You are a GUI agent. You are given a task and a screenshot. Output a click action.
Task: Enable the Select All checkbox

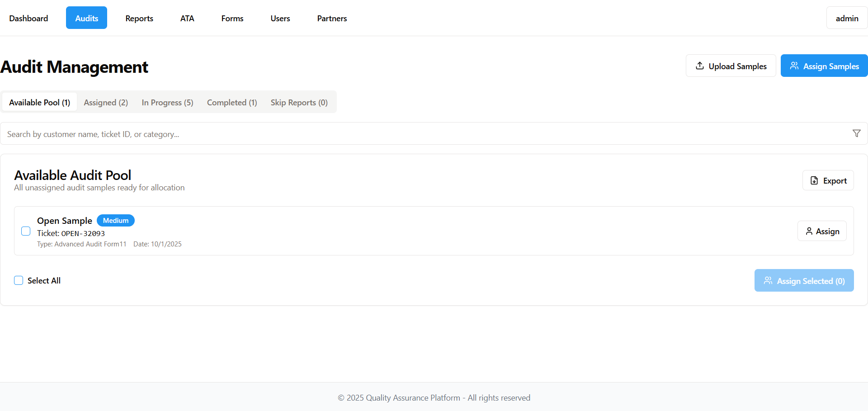pyautogui.click(x=19, y=280)
